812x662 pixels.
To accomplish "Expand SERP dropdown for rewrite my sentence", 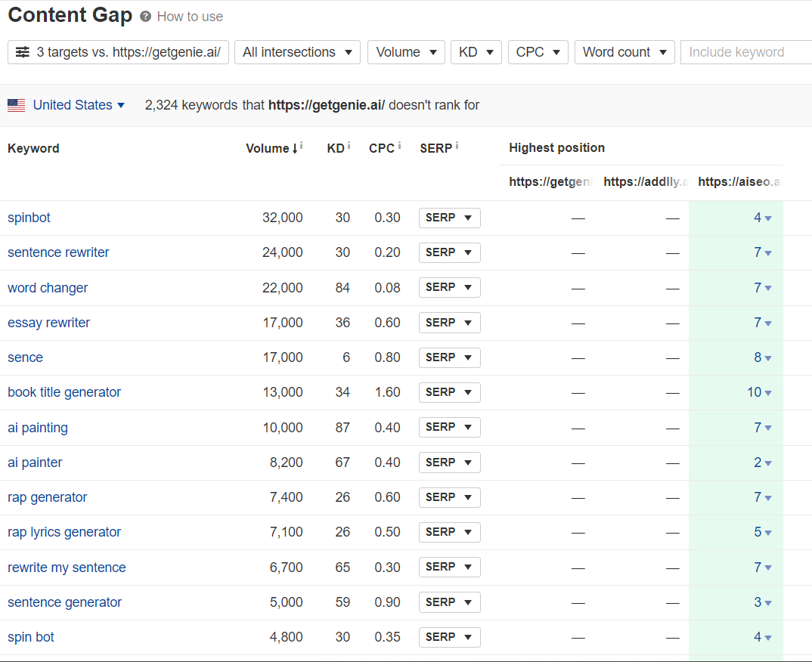I will [x=450, y=567].
